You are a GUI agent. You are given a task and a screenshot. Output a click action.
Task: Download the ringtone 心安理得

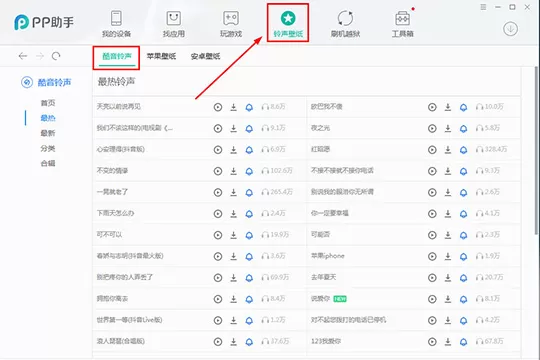pos(233,150)
